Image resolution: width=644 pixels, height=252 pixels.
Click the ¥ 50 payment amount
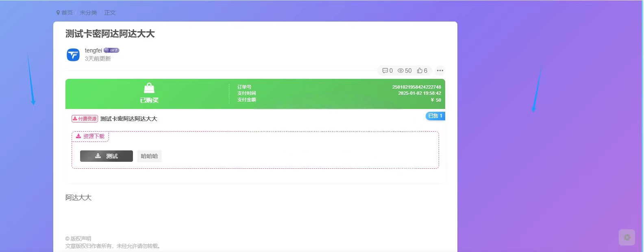(x=436, y=100)
